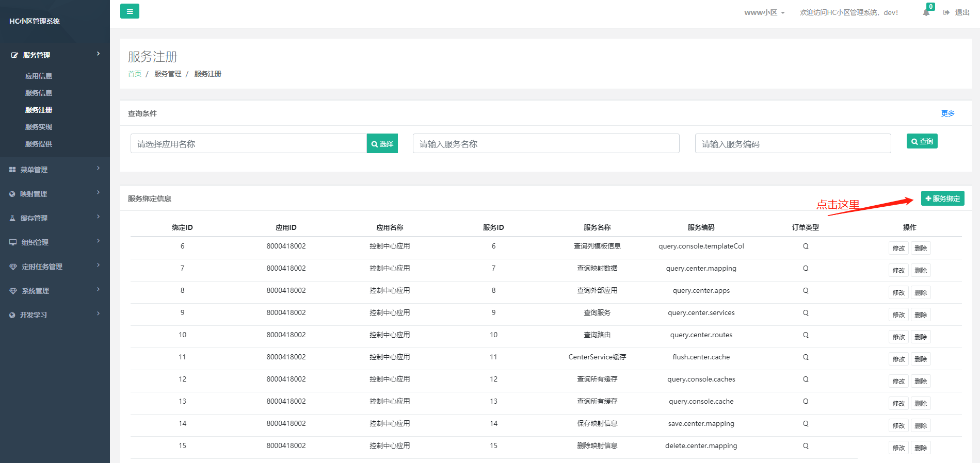Viewport: 980px width, 463px height.
Task: Open 服务实现 submenu item
Action: 39,127
